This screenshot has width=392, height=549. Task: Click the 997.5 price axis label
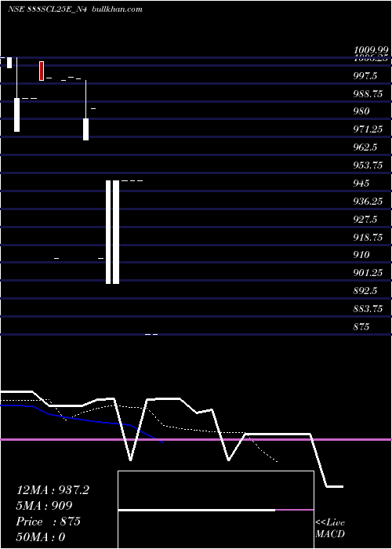click(365, 76)
